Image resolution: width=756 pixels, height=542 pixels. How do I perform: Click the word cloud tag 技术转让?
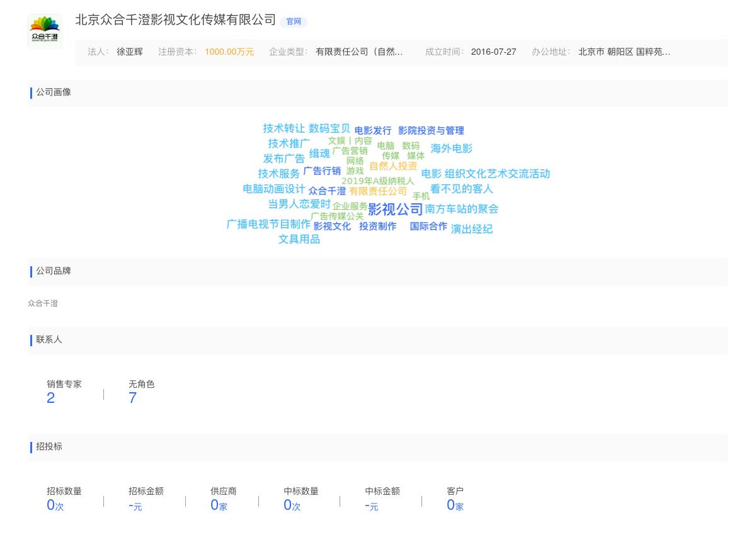(283, 128)
